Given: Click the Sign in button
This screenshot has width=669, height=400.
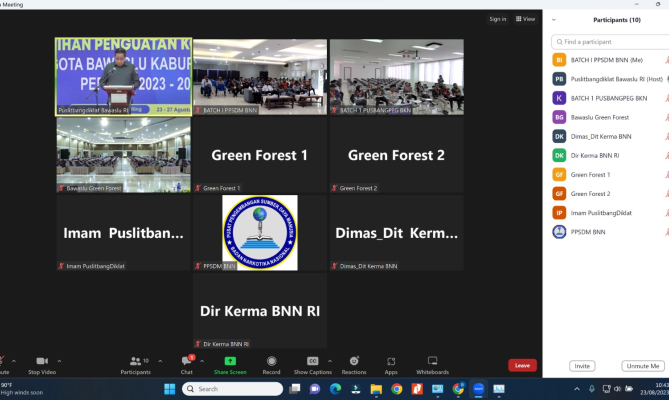Looking at the screenshot, I should pos(497,19).
